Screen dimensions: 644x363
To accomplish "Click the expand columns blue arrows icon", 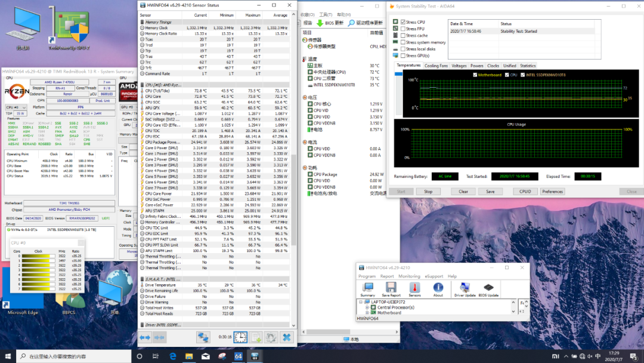I will pos(144,337).
